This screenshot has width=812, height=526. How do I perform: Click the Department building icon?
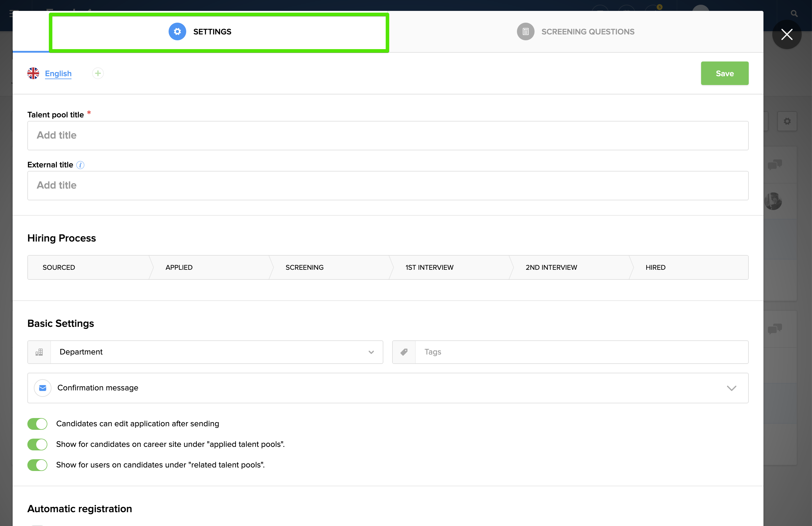point(39,352)
